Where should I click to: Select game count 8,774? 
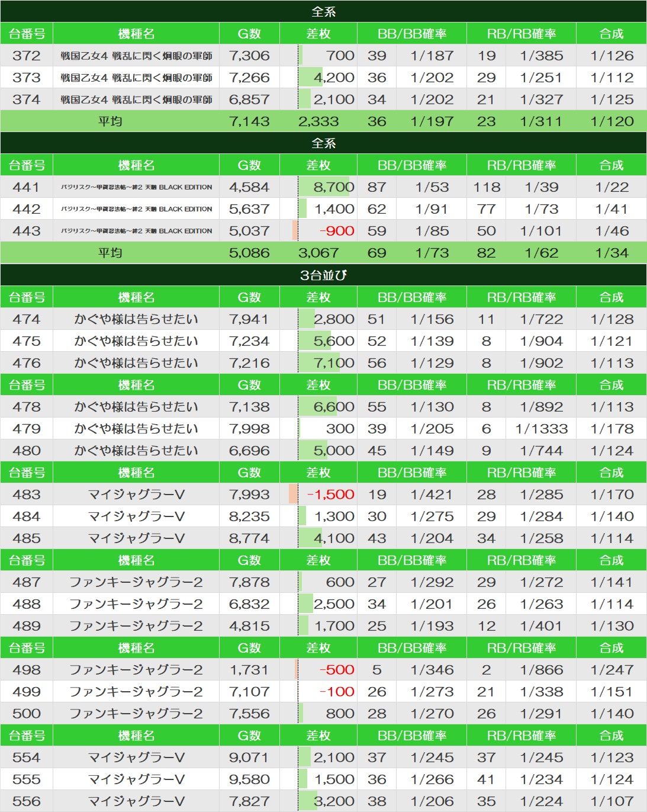(x=249, y=538)
